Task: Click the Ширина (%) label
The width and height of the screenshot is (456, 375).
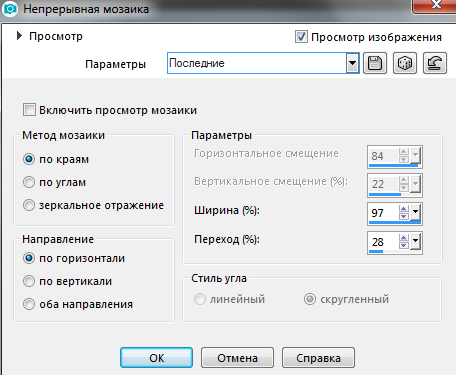Action: (227, 210)
